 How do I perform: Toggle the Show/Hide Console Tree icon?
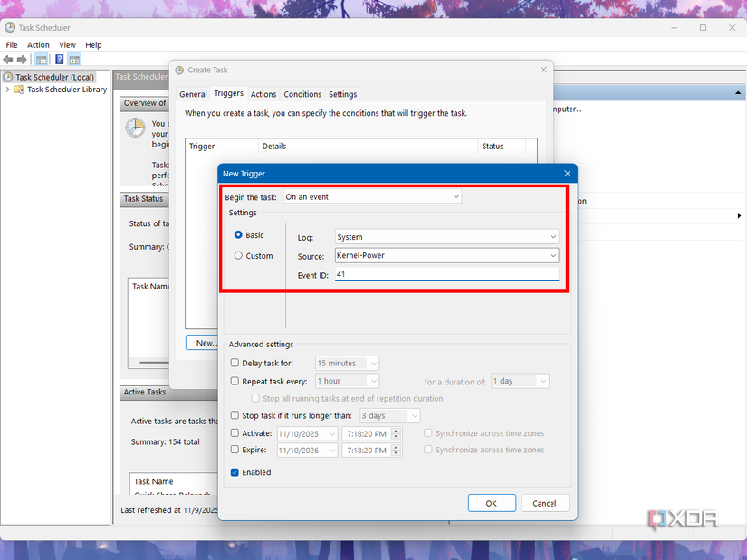[41, 60]
